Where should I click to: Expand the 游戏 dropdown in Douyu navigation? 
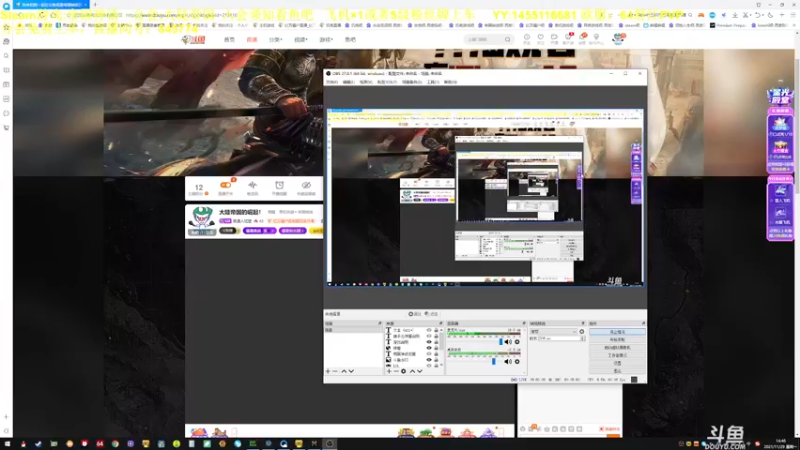click(326, 39)
